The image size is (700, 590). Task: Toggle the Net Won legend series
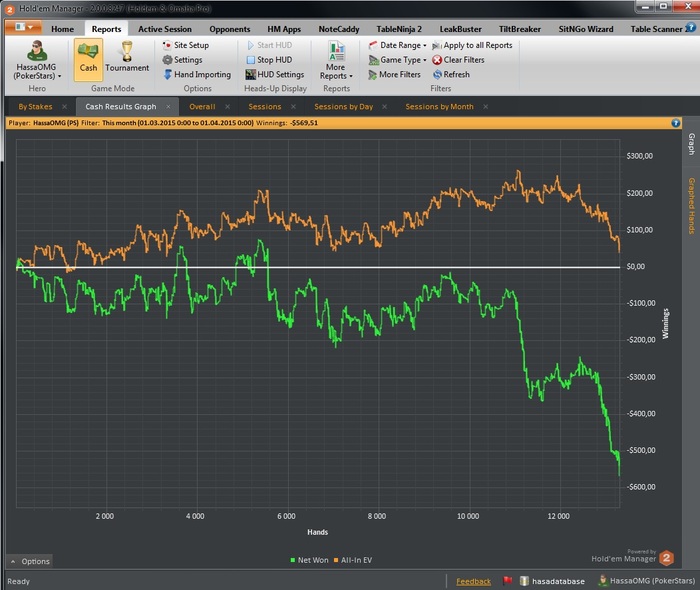(309, 560)
